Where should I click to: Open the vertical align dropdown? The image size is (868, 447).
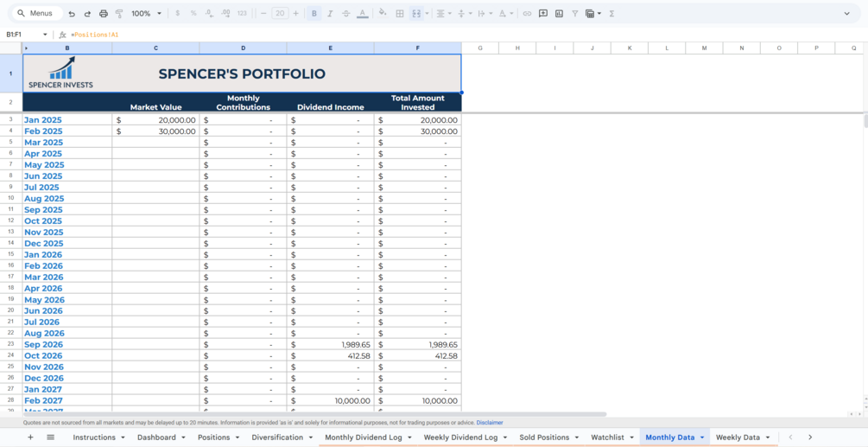coord(464,13)
